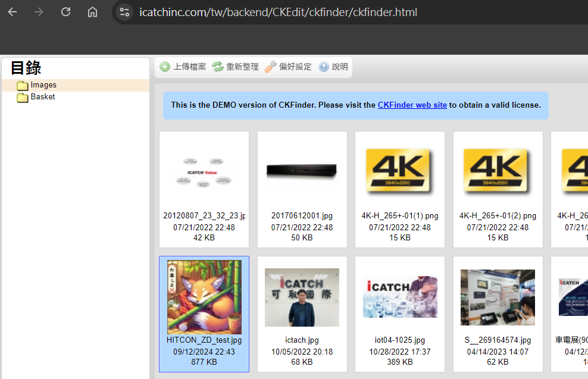Click the blue help question icon

click(x=324, y=67)
